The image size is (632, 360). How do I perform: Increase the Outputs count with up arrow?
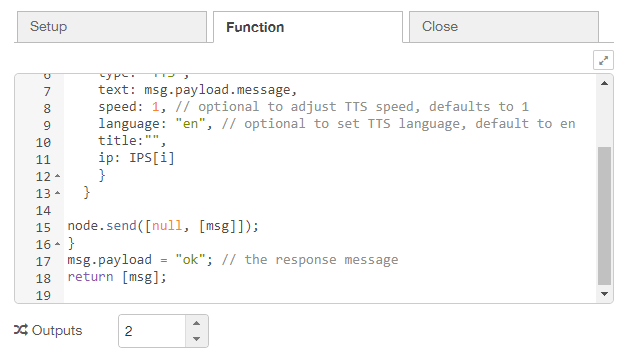pos(196,323)
